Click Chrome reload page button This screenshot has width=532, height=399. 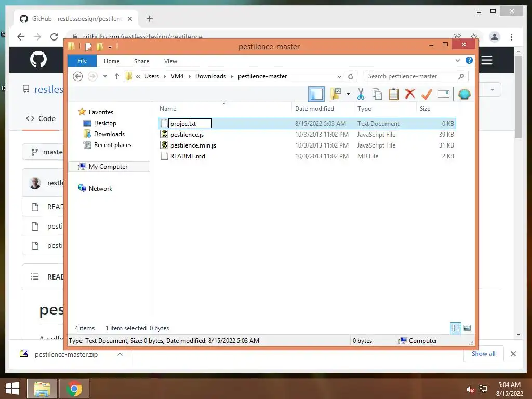54,37
